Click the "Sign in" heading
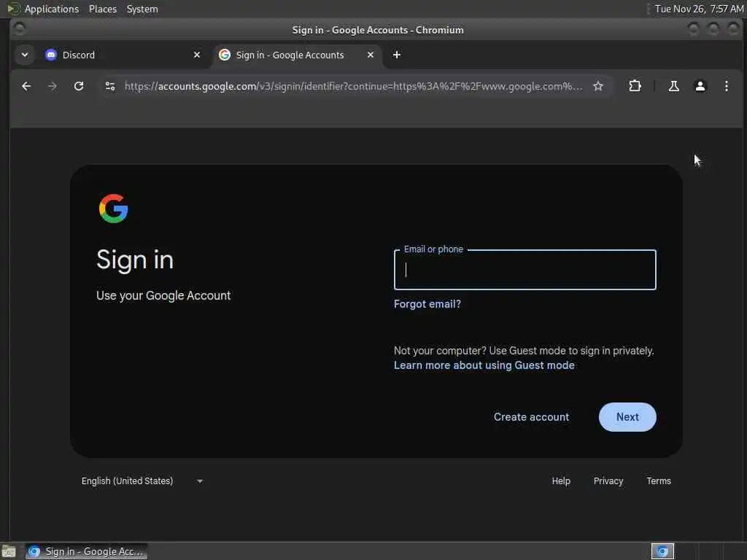This screenshot has width=747, height=560. 135,260
